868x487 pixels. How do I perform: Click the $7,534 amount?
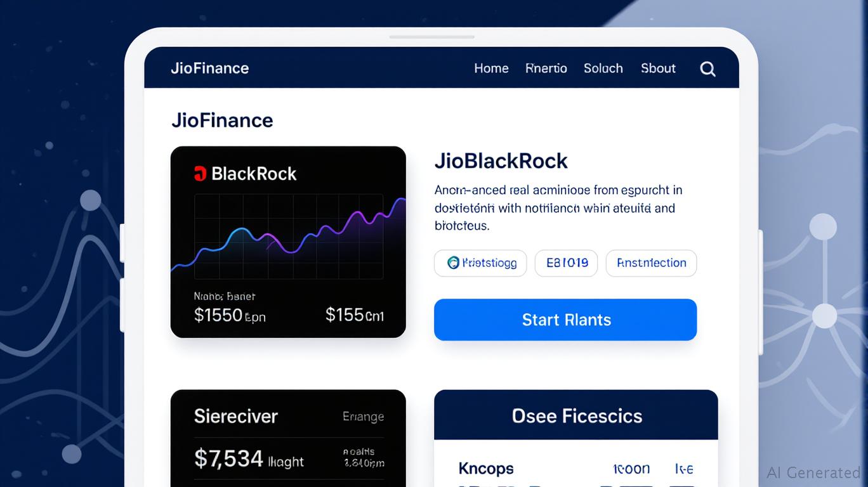pyautogui.click(x=228, y=458)
